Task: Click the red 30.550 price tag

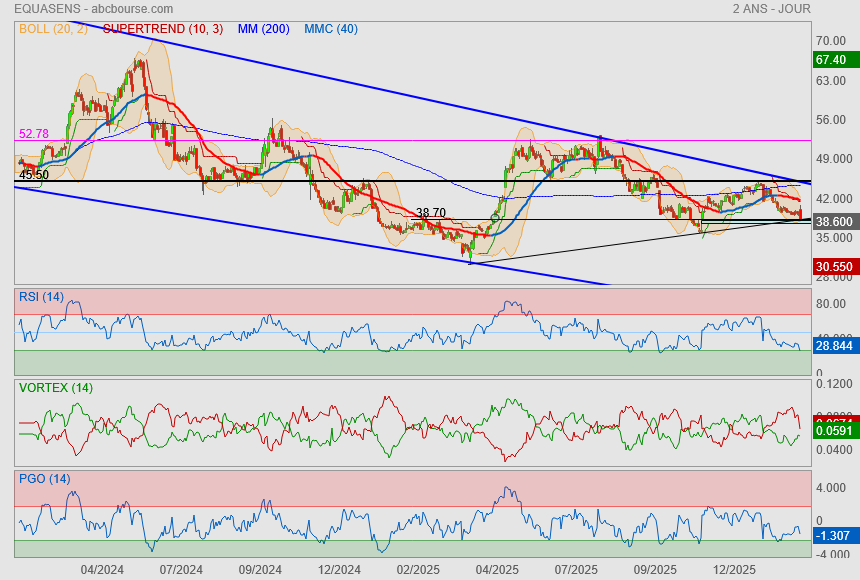Action: tap(834, 267)
